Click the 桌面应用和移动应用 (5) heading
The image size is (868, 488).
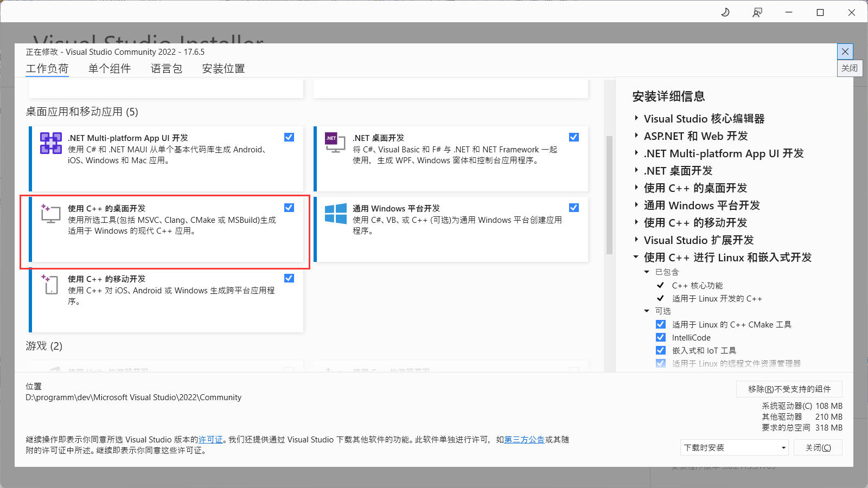click(x=82, y=112)
